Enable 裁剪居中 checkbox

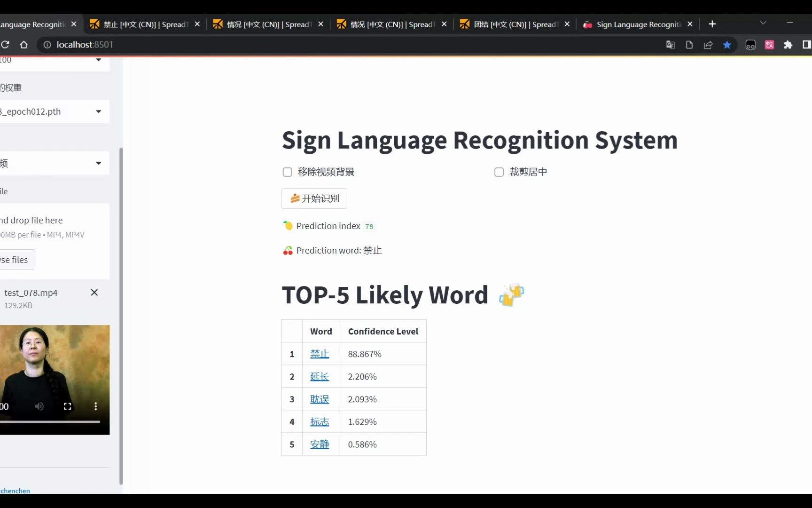tap(499, 172)
